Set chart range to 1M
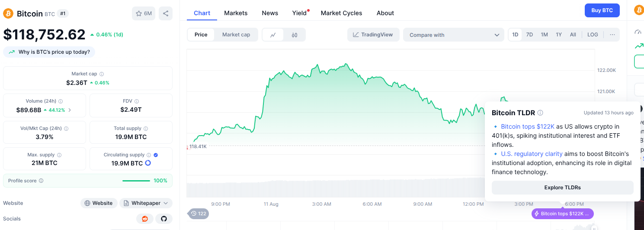 (x=544, y=35)
